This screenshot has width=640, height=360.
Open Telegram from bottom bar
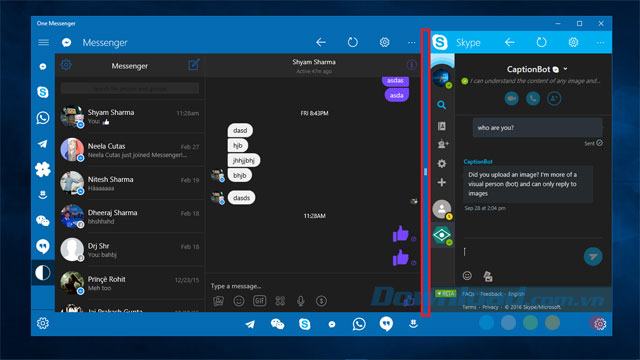(x=250, y=324)
